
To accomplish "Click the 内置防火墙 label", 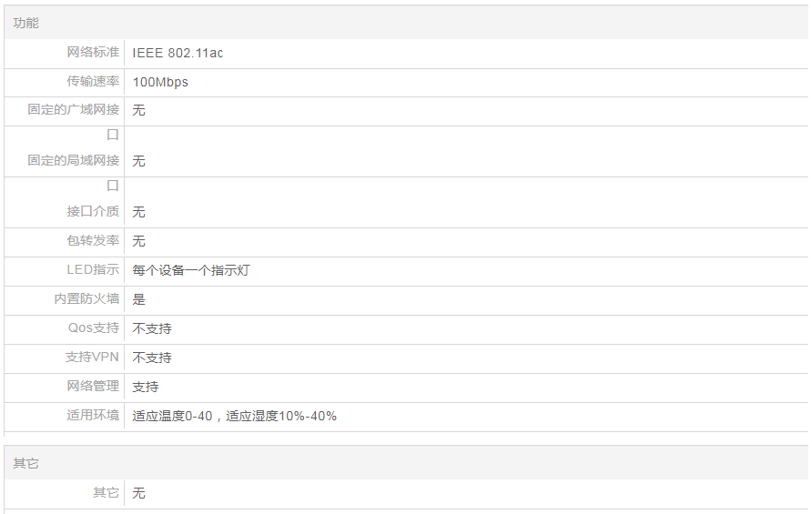I will click(86, 299).
